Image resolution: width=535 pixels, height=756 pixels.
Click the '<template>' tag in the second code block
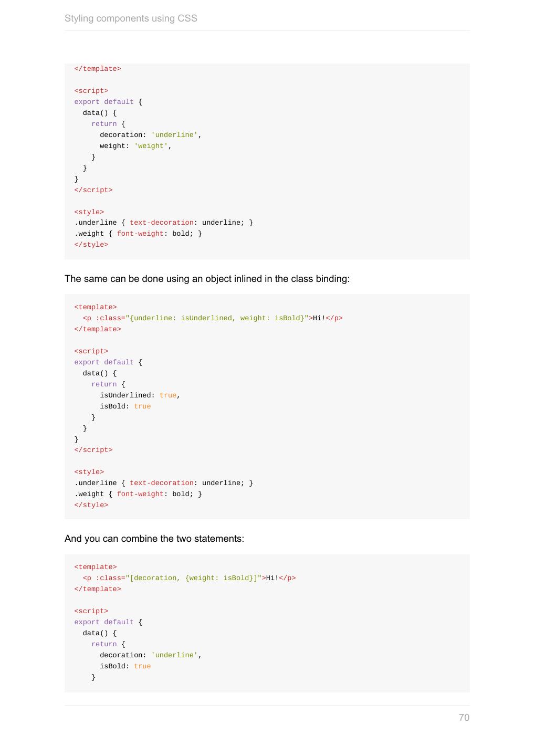(96, 307)
